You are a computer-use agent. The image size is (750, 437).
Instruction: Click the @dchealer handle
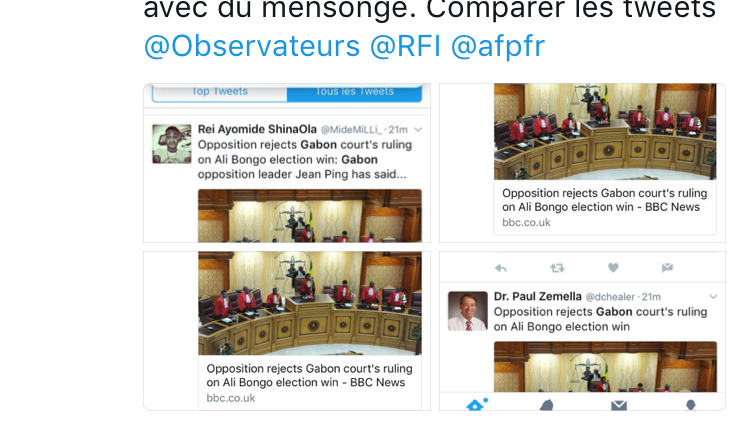tap(610, 297)
